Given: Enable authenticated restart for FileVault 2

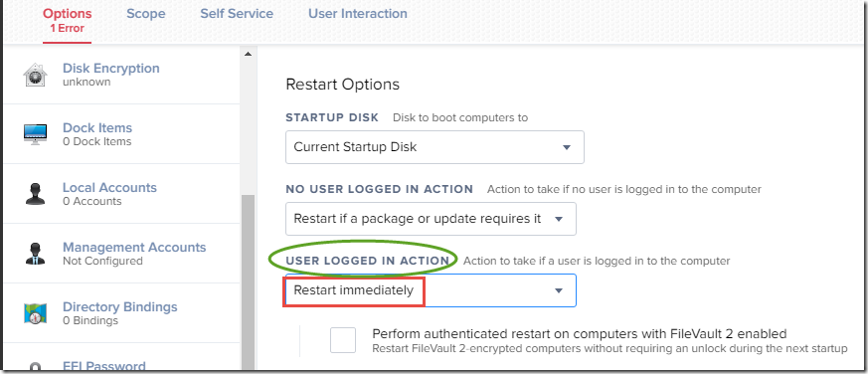Looking at the screenshot, I should (x=343, y=339).
